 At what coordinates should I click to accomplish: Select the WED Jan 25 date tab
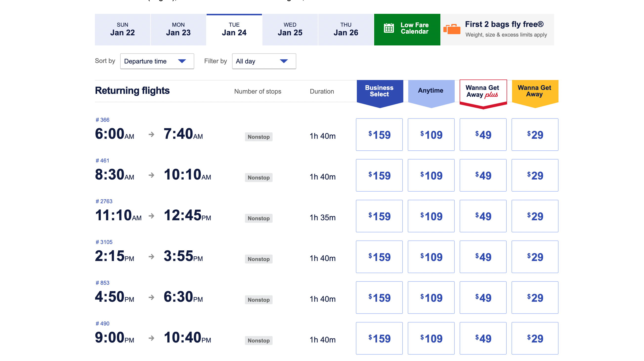[290, 29]
